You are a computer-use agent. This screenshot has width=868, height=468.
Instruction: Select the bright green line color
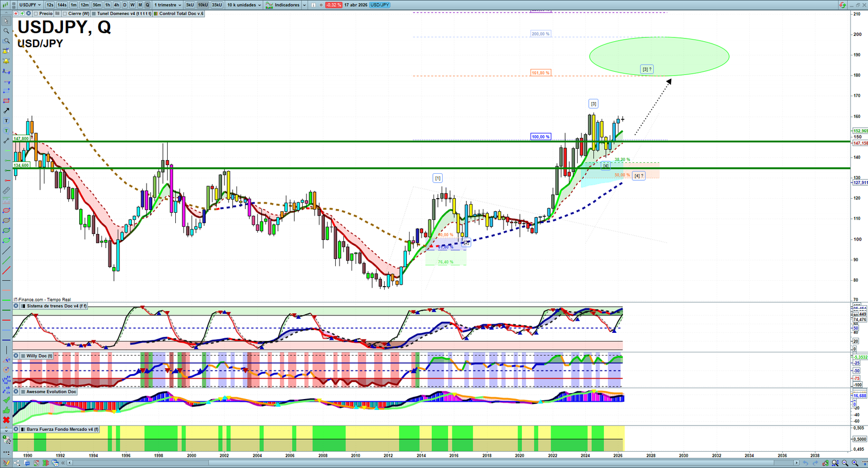(x=7, y=300)
